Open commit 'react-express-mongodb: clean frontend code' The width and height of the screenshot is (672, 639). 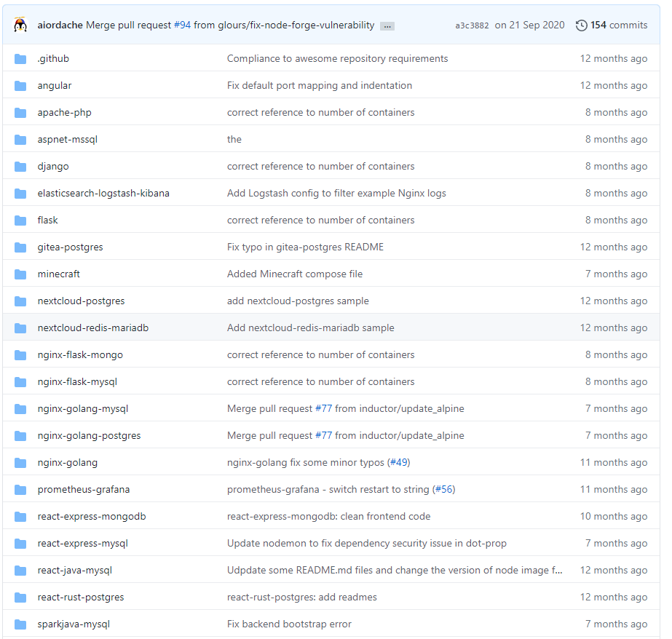pos(328,517)
